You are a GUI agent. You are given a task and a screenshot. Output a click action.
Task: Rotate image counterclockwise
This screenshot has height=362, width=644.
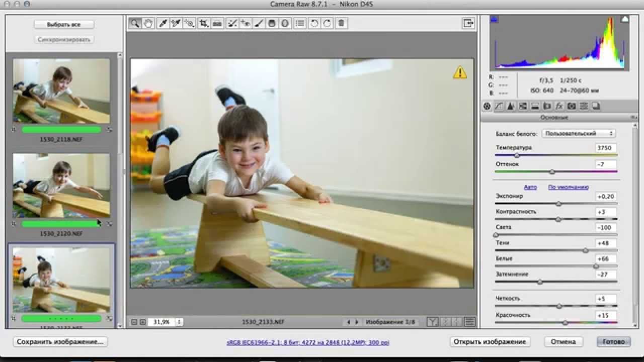314,23
